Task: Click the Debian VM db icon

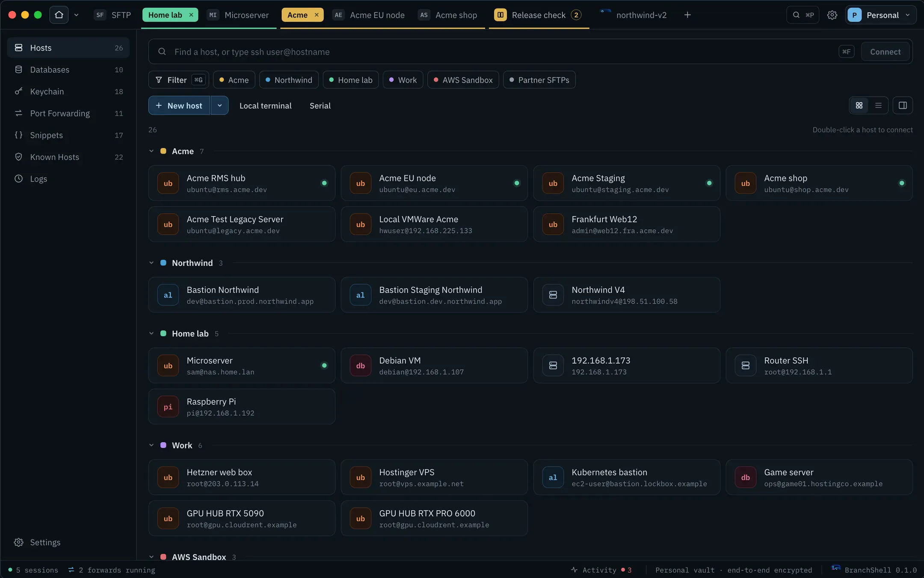Action: 360,366
